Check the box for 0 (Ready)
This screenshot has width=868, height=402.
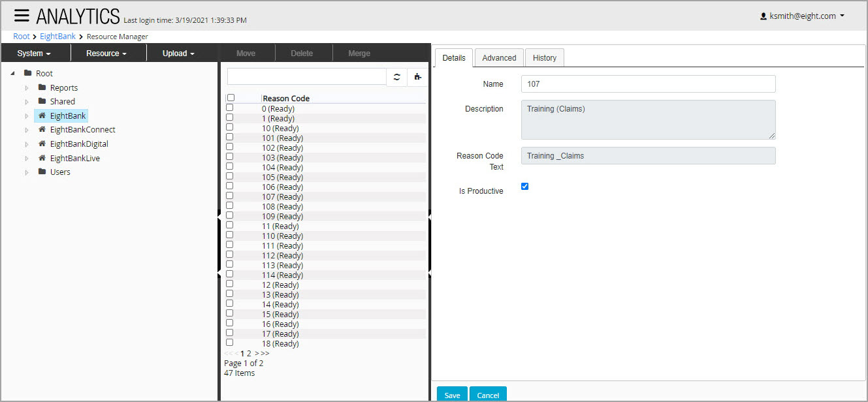229,108
